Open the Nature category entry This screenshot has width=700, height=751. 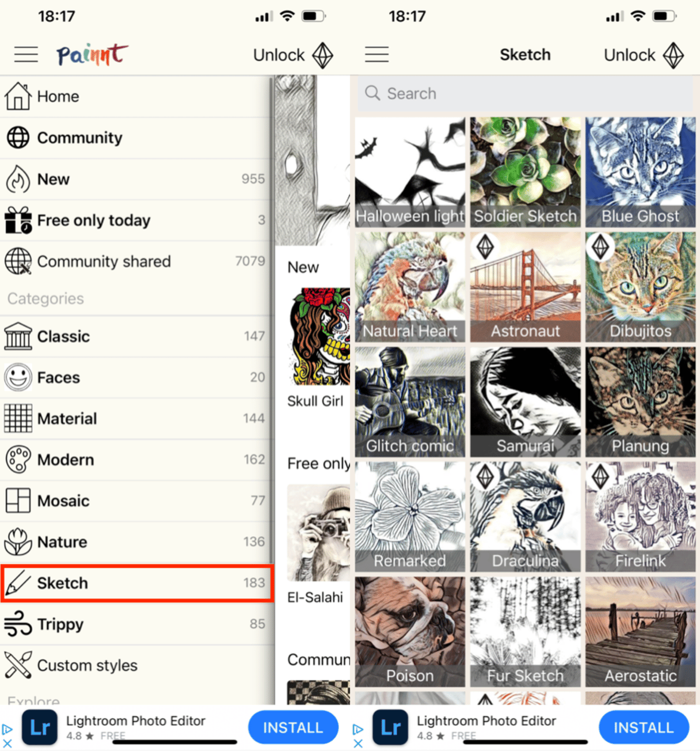136,542
